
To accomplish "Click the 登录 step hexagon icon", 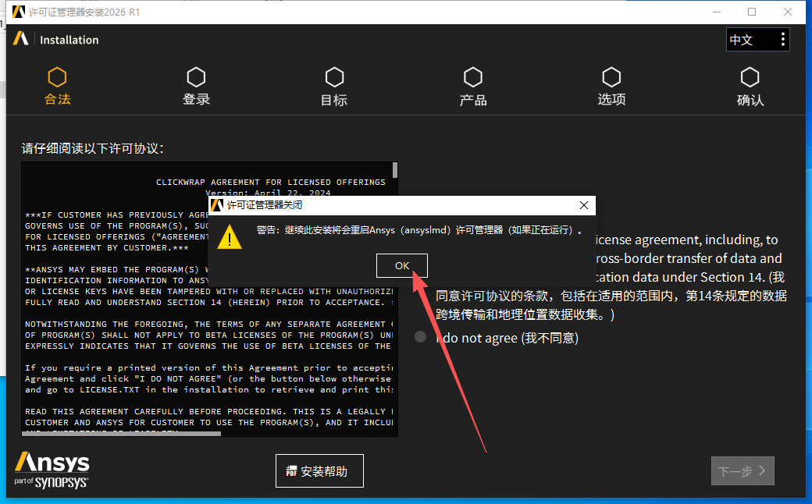I will (196, 77).
